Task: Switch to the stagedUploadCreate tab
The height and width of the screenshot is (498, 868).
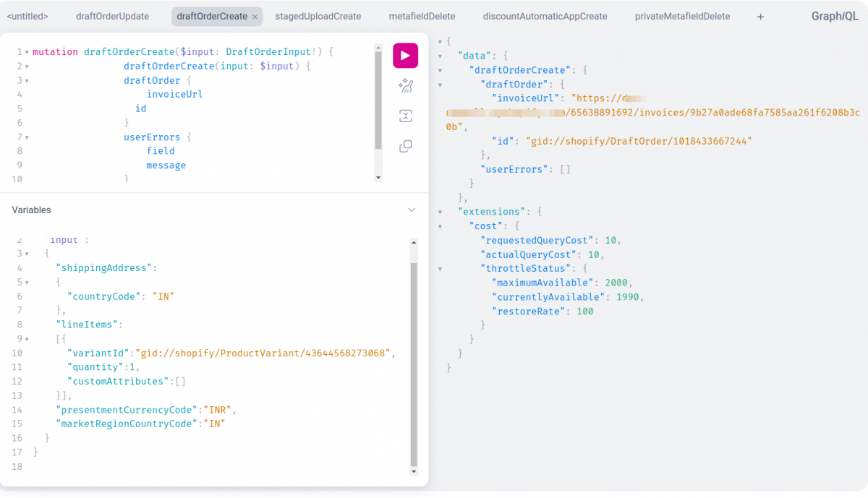Action: pos(318,16)
